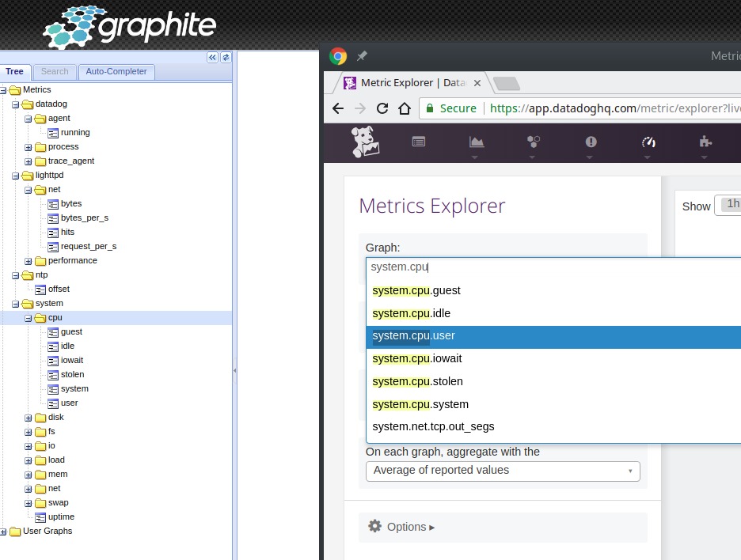Collapse the lighttpd folder
The width and height of the screenshot is (741, 560).
tap(16, 176)
